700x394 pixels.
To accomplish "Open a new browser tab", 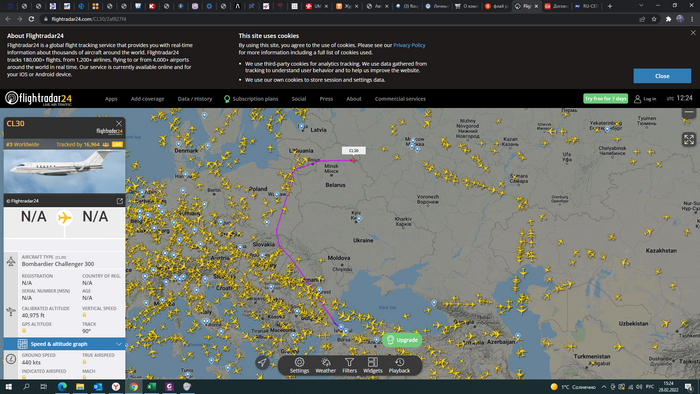I will [x=609, y=6].
